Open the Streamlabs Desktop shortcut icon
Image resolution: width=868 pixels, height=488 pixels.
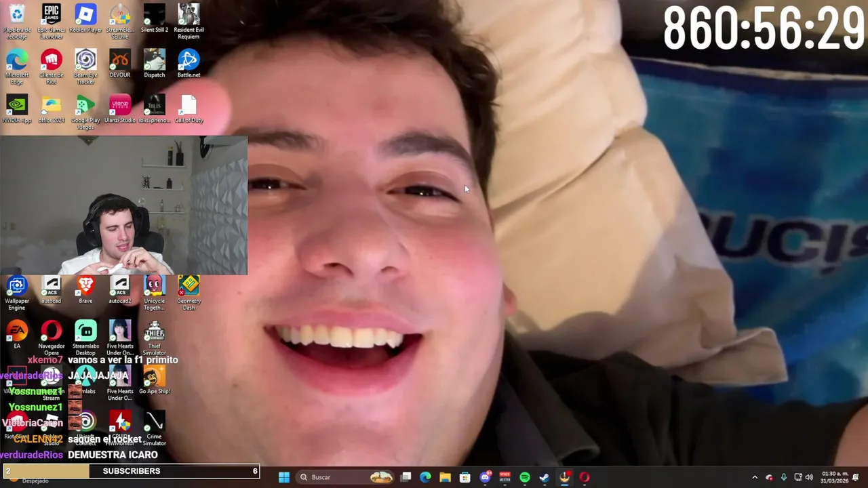[85, 338]
